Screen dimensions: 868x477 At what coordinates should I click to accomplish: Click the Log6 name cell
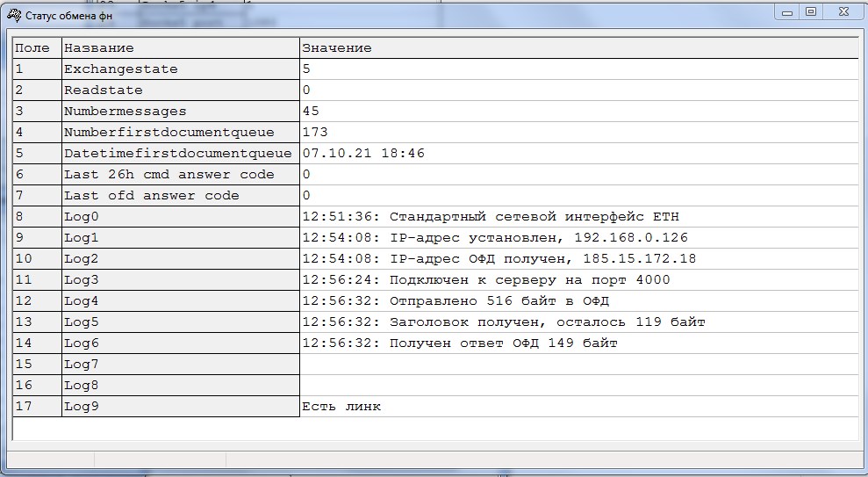[x=181, y=343]
